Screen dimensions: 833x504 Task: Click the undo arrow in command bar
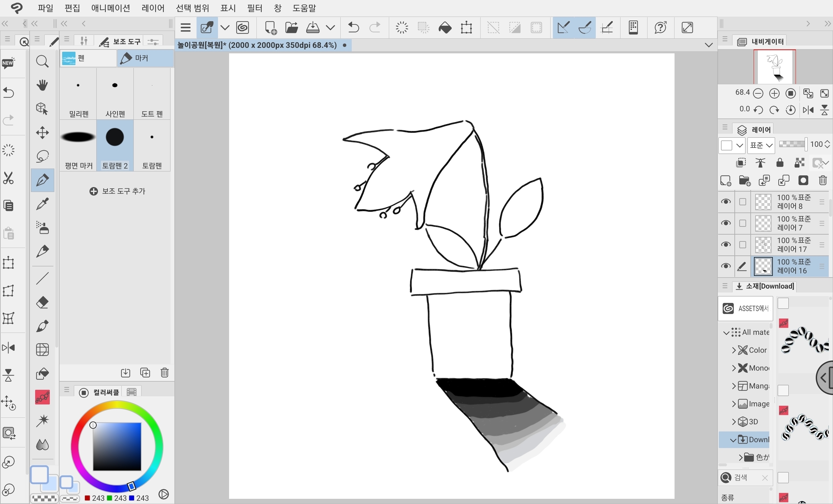(353, 27)
